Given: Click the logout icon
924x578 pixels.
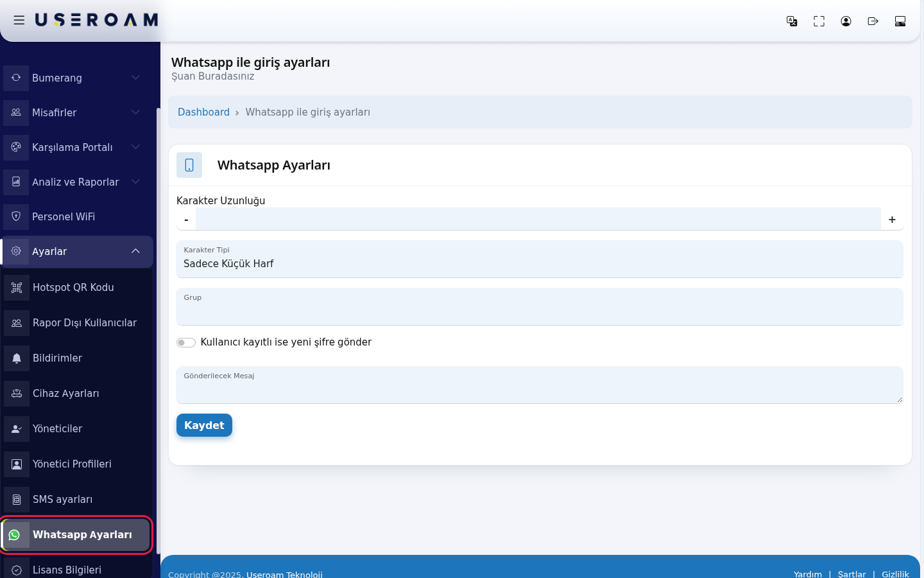Looking at the screenshot, I should (873, 21).
